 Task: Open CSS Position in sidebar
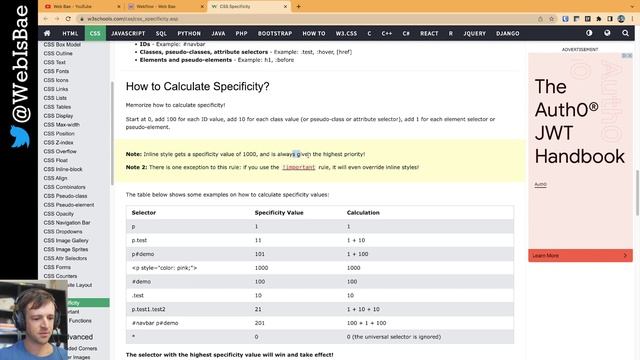pos(59,134)
